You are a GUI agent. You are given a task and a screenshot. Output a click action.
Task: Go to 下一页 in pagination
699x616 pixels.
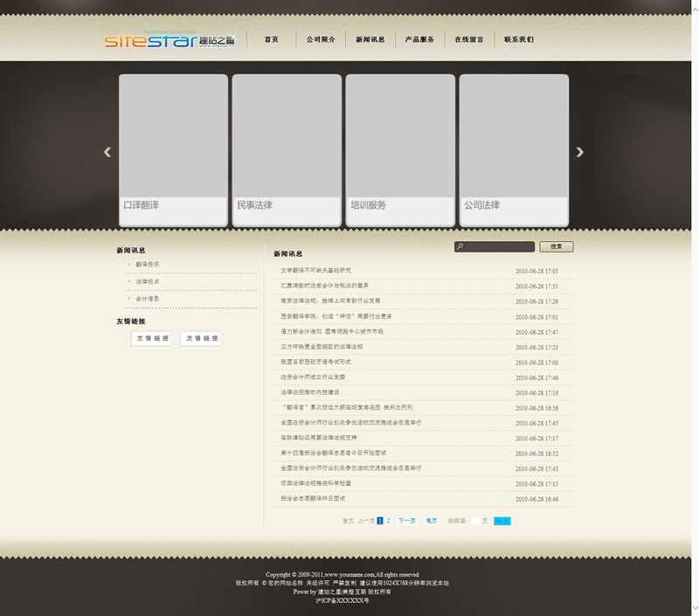pos(407,521)
